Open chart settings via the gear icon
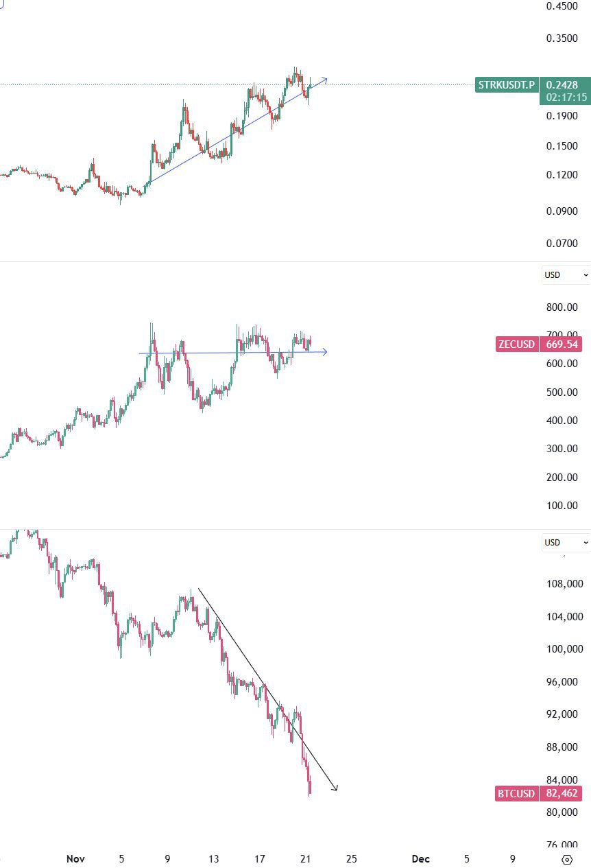The width and height of the screenshot is (591, 868). tap(566, 859)
